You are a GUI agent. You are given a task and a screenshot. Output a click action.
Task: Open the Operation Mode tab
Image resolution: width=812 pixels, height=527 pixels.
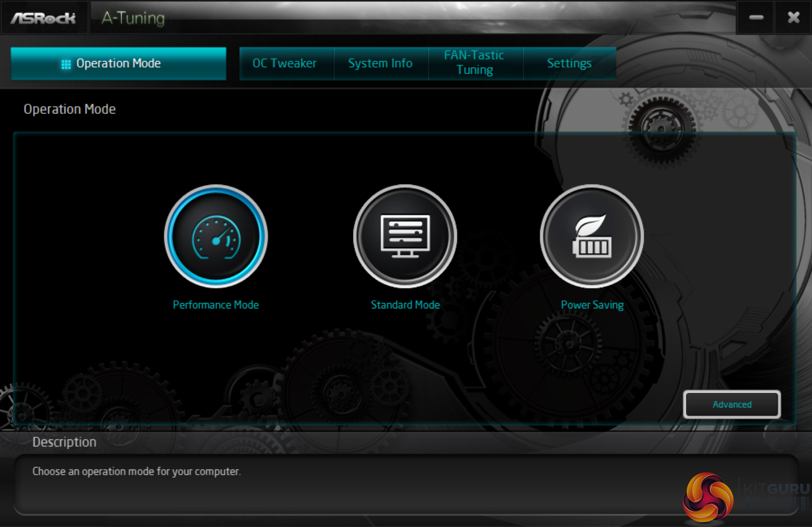coord(119,63)
